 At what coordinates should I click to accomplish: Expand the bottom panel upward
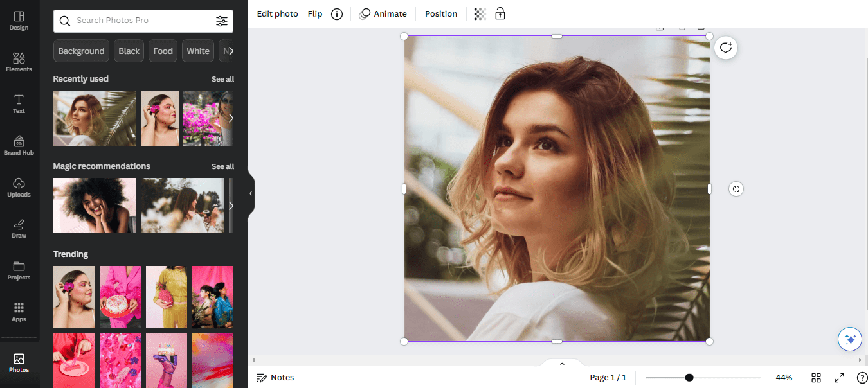(x=561, y=363)
